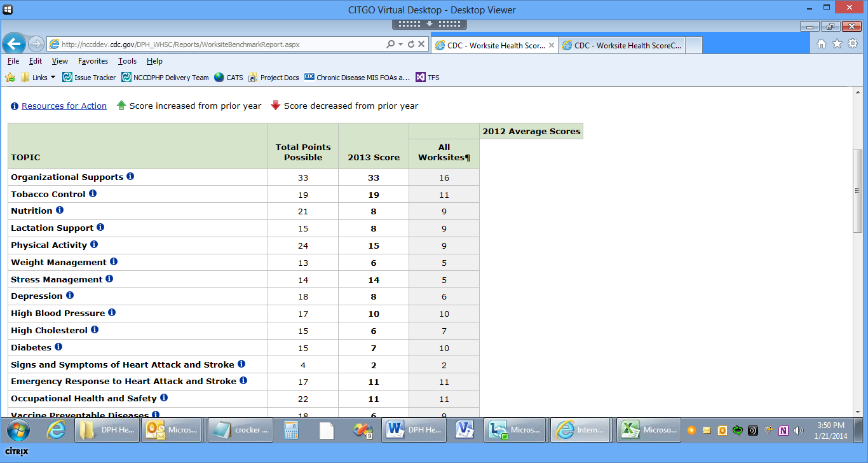868x463 pixels.
Task: Click info icon beside Occupational Health and Safety
Action: 163,397
